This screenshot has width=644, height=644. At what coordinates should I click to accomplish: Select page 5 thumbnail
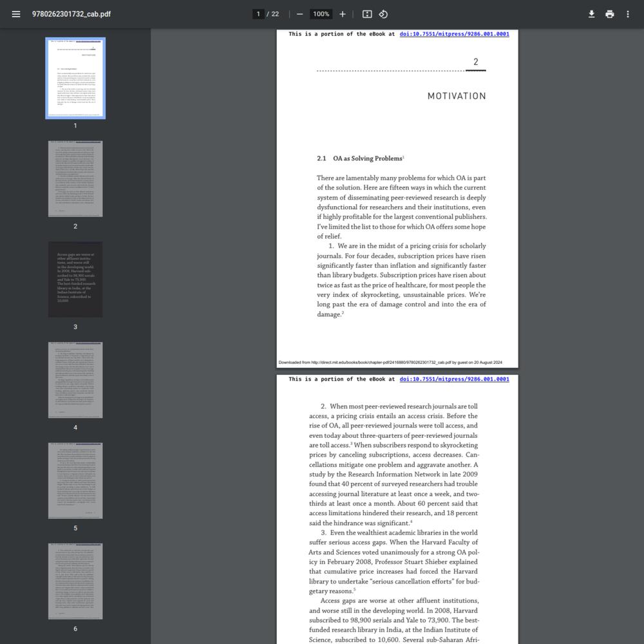(75, 480)
